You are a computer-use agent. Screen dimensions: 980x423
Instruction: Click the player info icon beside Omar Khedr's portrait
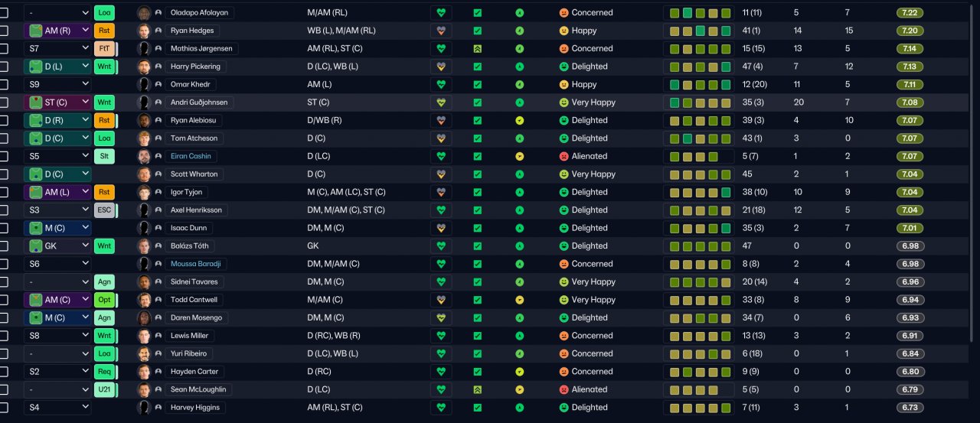(x=158, y=84)
